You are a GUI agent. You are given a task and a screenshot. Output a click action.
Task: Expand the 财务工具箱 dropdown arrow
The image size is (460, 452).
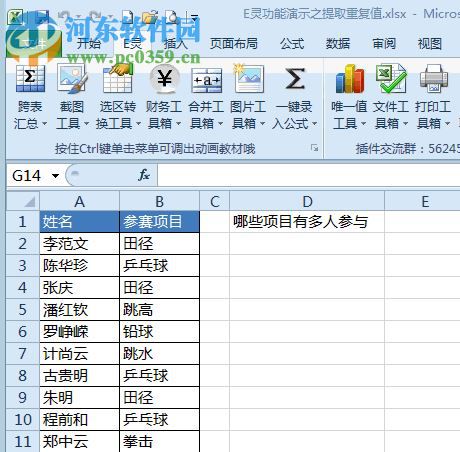(178, 124)
